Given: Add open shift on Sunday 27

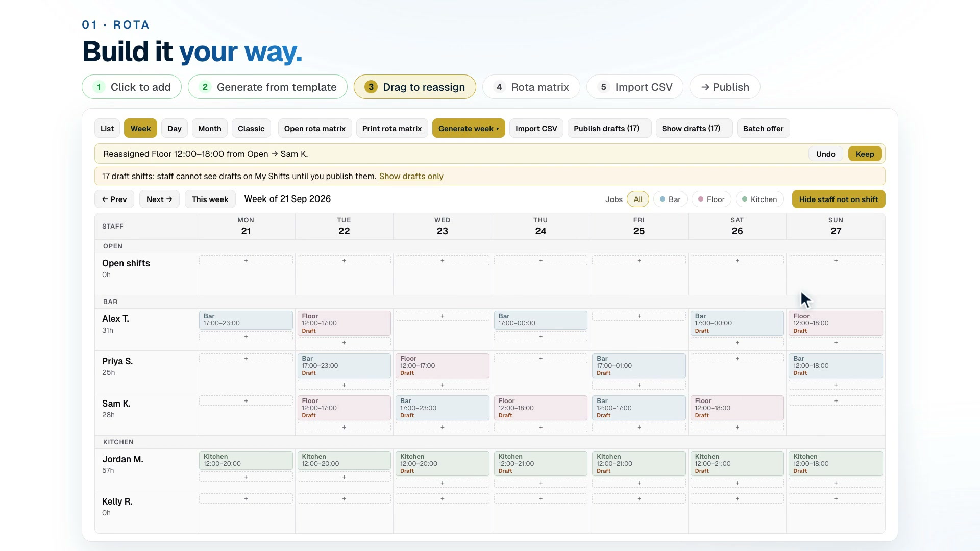Looking at the screenshot, I should [836, 261].
